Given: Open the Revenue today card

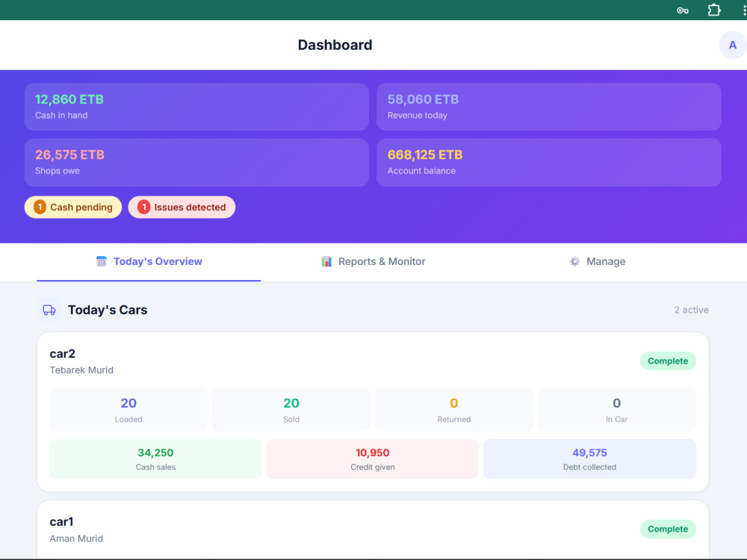Looking at the screenshot, I should point(549,107).
